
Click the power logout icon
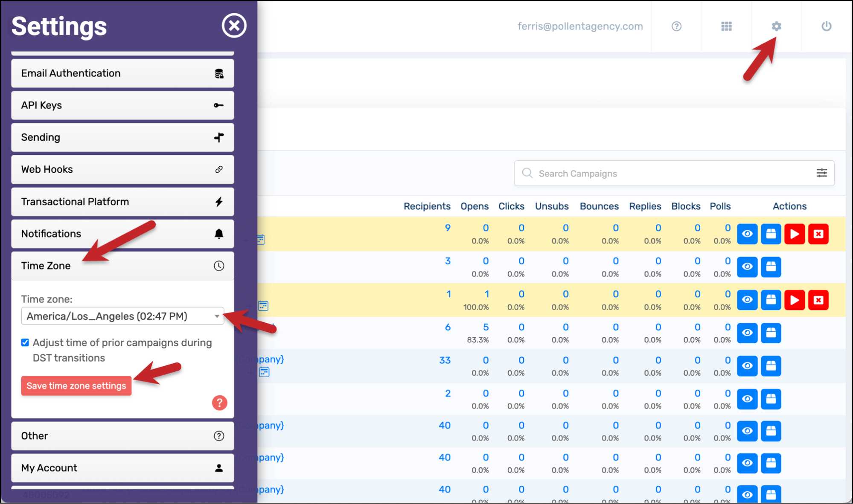[826, 26]
